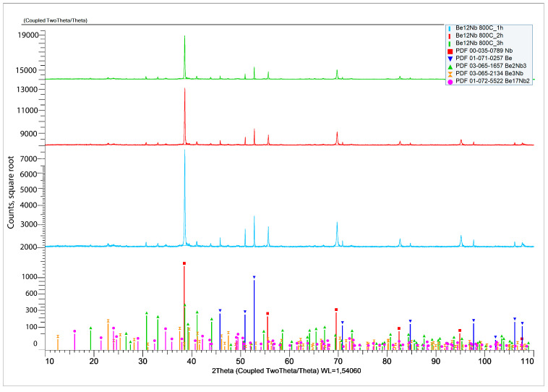
Task: Click the magenta circle Be17Nb2 legend icon
Action: point(450,82)
